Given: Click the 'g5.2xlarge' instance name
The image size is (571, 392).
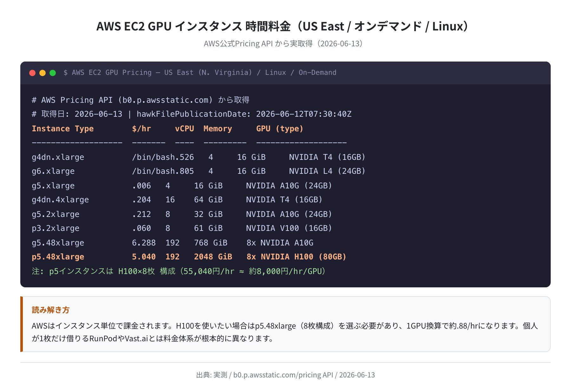Looking at the screenshot, I should tap(56, 214).
